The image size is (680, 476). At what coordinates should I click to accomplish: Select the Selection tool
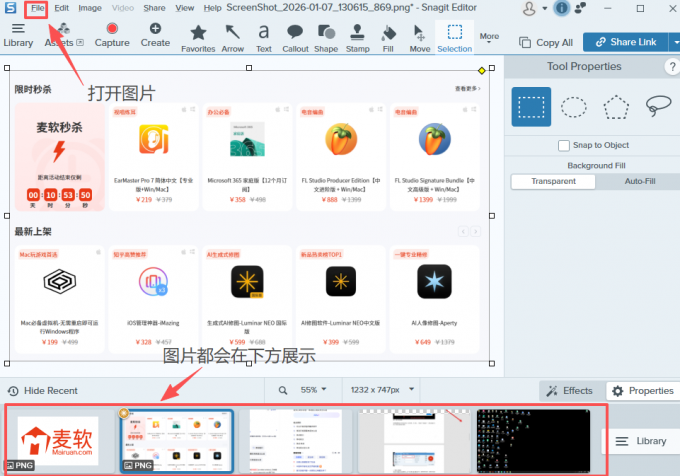point(454,39)
